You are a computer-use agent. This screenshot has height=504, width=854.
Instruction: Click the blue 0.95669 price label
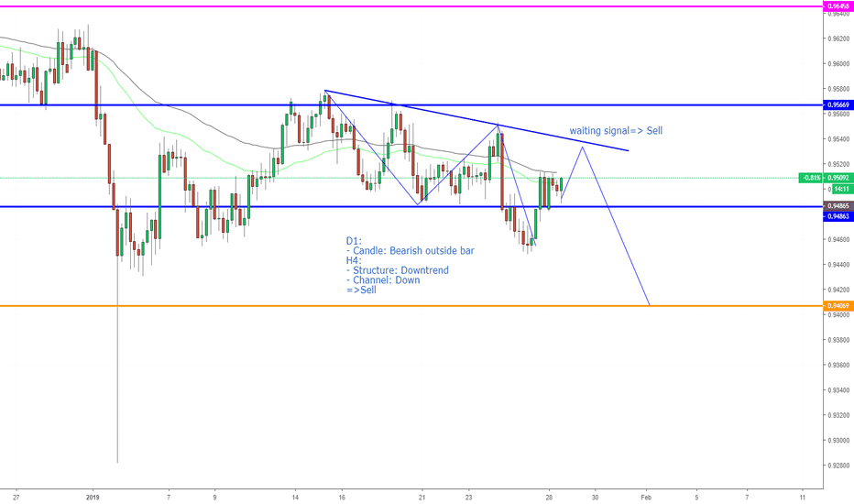(838, 104)
